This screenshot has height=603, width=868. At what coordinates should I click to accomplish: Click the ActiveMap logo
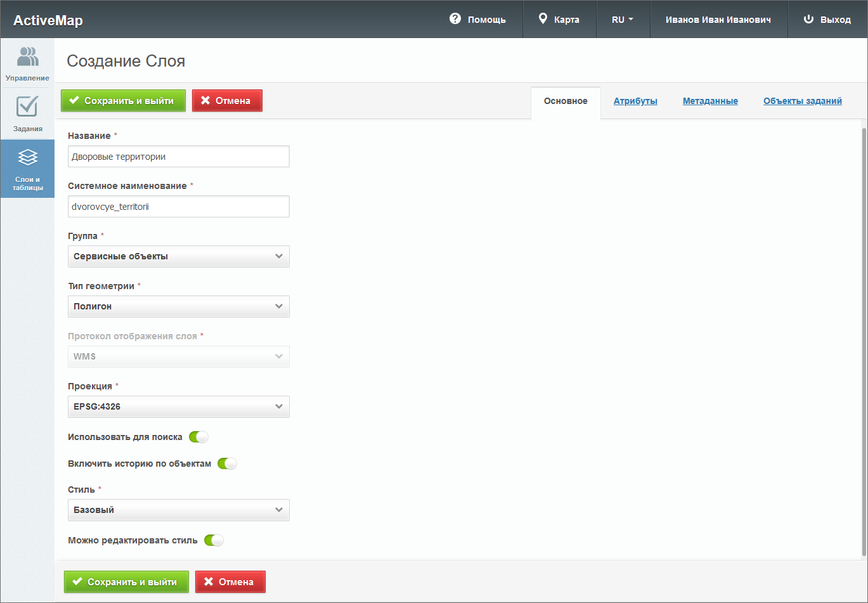point(48,20)
